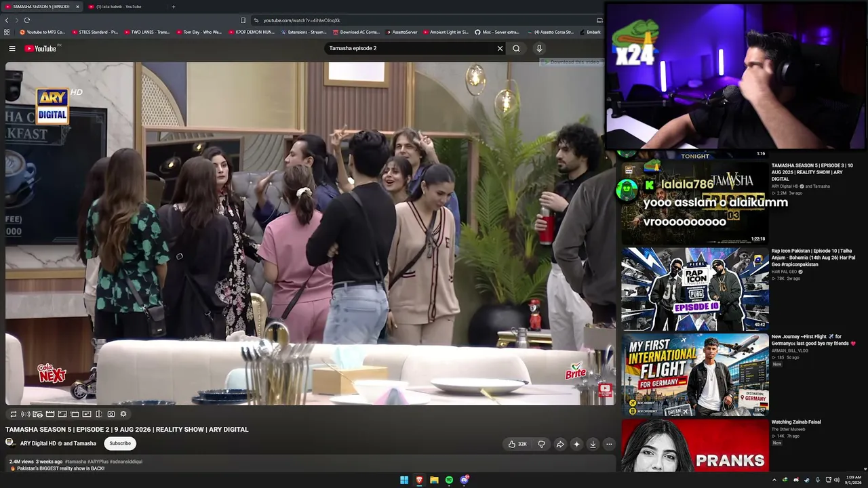Open the 'Watching Zainab Faisal' video title
This screenshot has width=868, height=488.
[796, 422]
